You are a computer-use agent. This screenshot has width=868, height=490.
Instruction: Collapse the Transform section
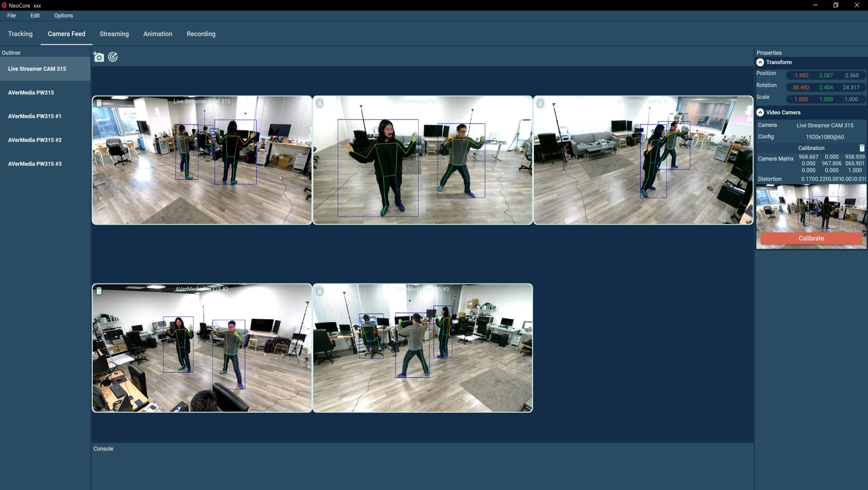(760, 62)
